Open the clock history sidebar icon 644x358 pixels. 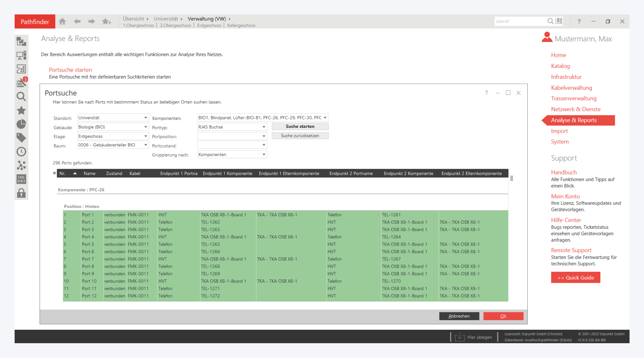click(x=21, y=152)
